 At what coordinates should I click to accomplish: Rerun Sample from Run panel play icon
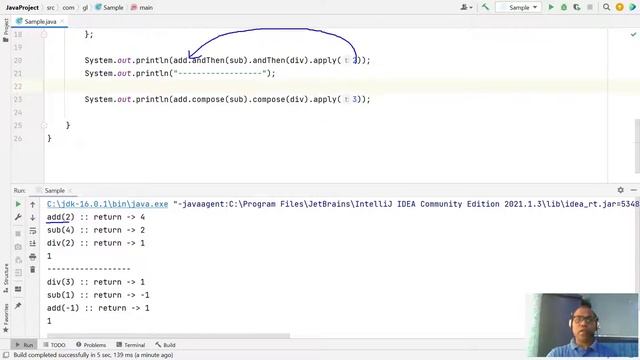pos(18,204)
